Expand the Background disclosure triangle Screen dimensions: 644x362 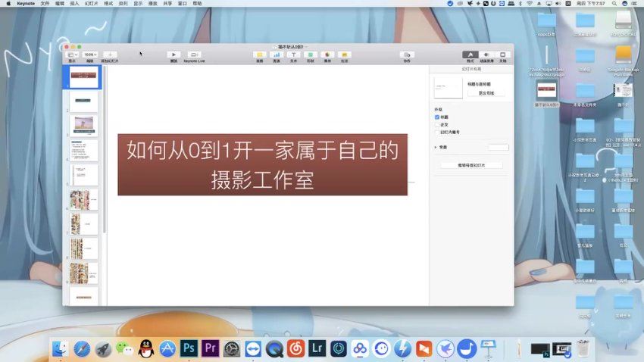tap(436, 147)
